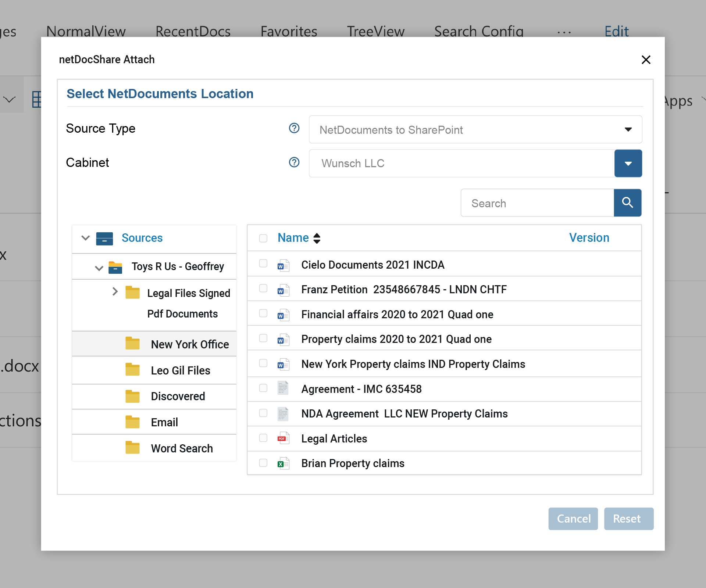Open the Brian Property claims file name
The width and height of the screenshot is (706, 588).
(353, 463)
